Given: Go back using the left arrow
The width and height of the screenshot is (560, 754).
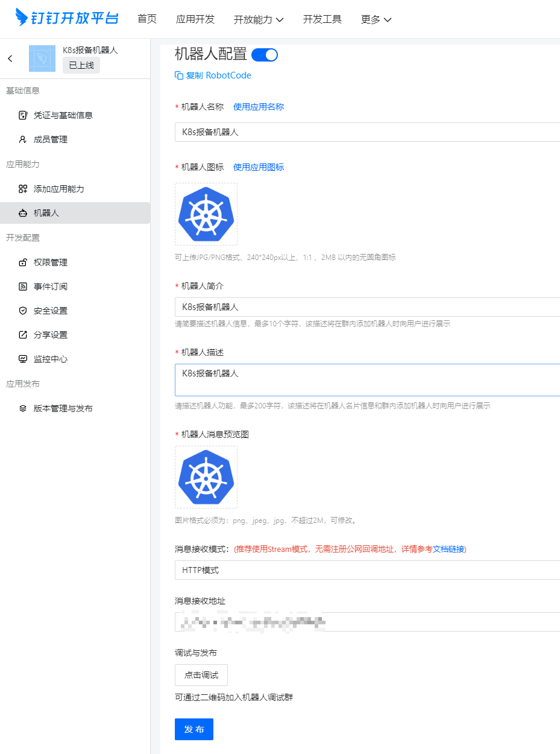Looking at the screenshot, I should coord(10,59).
